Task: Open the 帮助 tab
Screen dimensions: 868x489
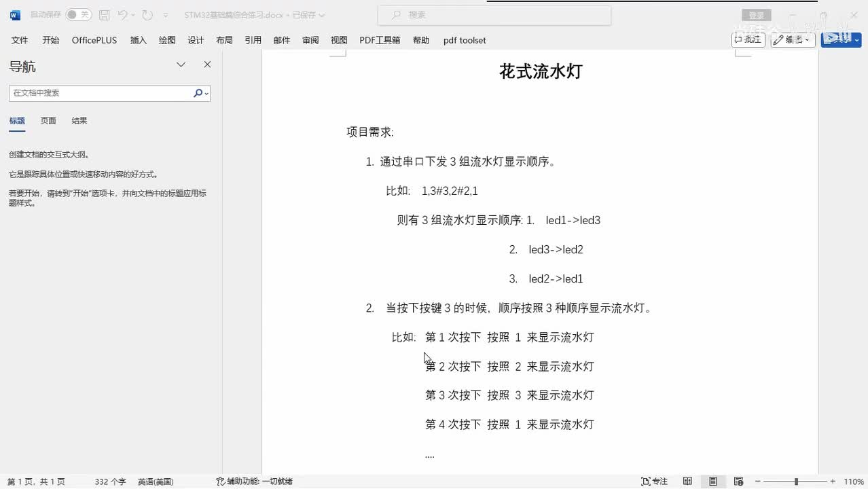Action: tap(421, 40)
